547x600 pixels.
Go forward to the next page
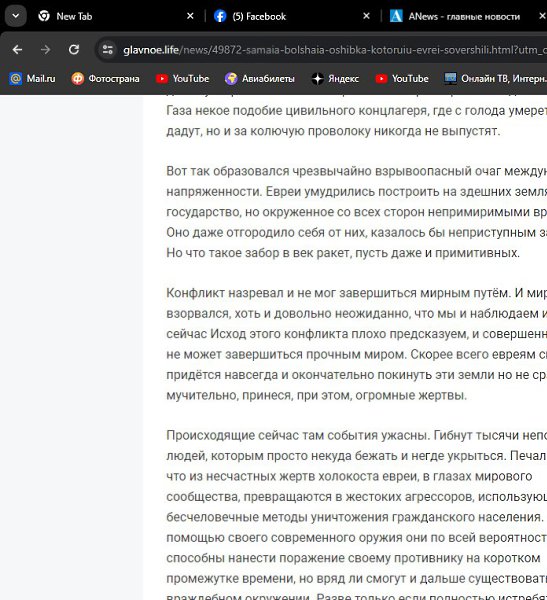pyautogui.click(x=46, y=50)
